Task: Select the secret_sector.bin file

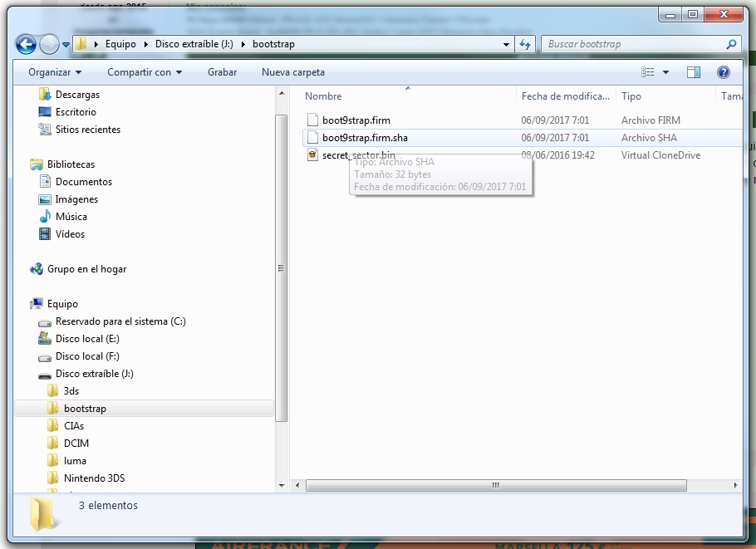Action: tap(359, 154)
